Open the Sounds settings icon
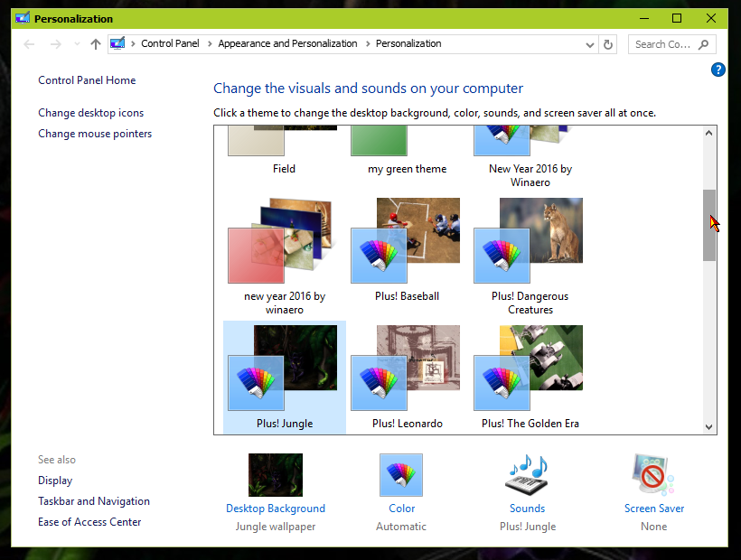 pos(527,474)
